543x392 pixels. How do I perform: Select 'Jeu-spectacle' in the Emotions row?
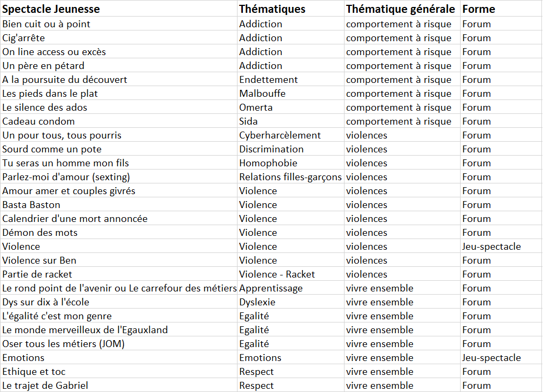click(491, 358)
